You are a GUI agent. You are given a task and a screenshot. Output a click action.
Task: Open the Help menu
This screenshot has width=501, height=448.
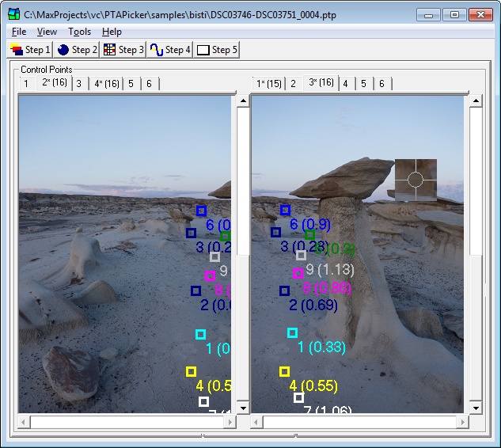tap(112, 32)
